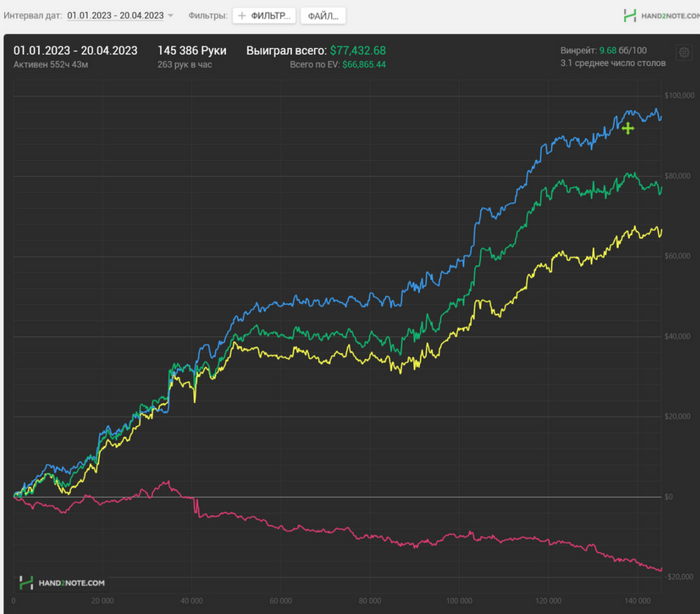Click the ФАЙЛ... button

tap(323, 16)
